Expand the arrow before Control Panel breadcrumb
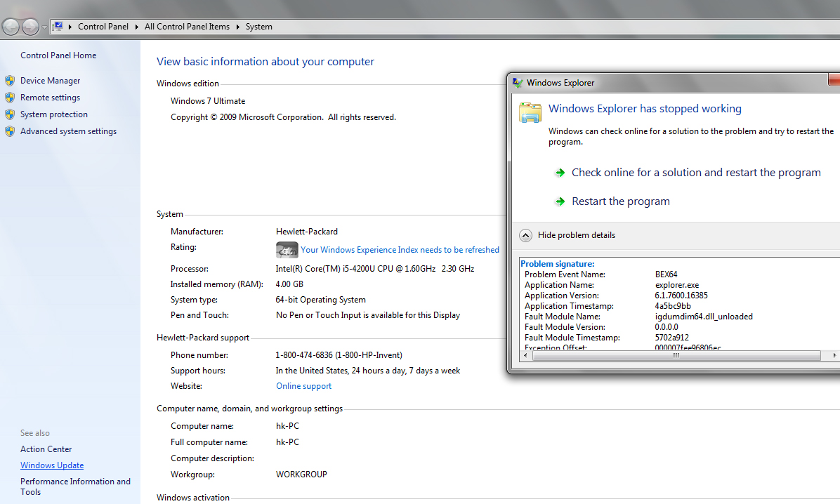The height and width of the screenshot is (504, 840). 70,27
